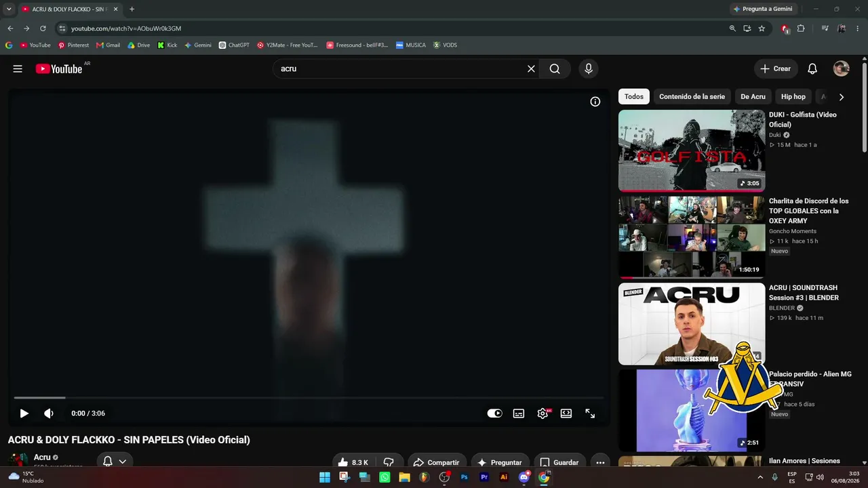Install the app from the address bar icon
This screenshot has width=868, height=488.
click(747, 28)
